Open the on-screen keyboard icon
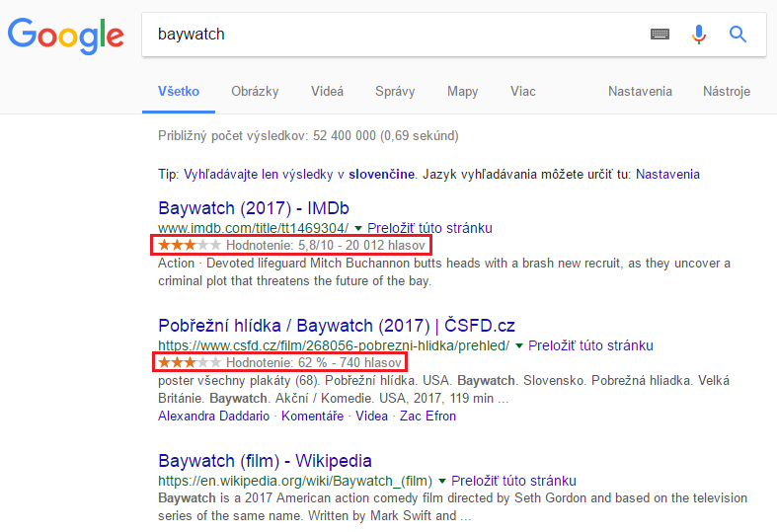This screenshot has height=532, width=777. click(660, 35)
